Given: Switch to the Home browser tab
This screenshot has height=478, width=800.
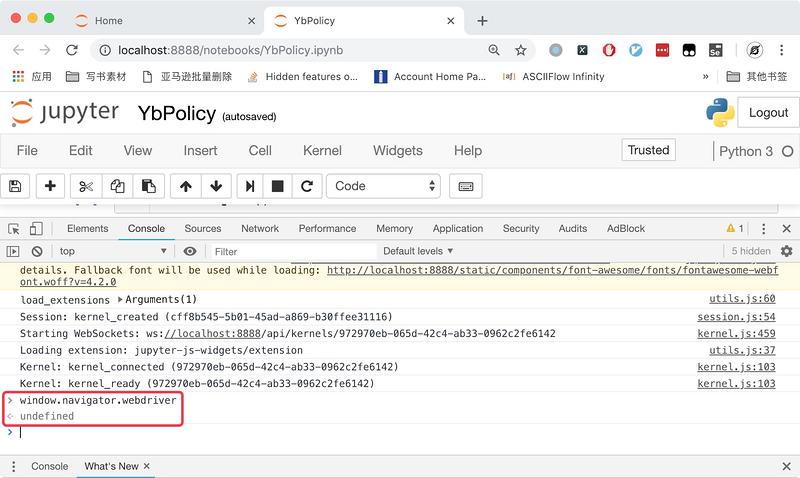Looking at the screenshot, I should tap(163, 21).
